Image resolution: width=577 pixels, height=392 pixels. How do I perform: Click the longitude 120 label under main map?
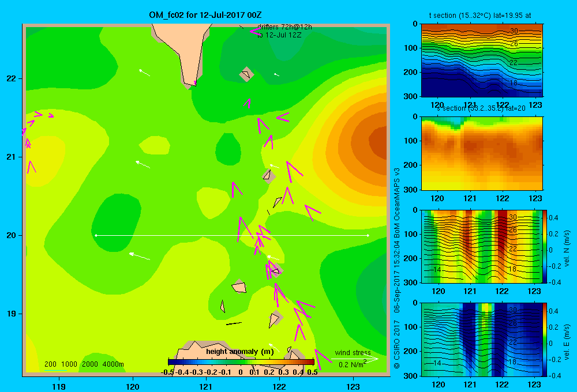[x=133, y=386]
